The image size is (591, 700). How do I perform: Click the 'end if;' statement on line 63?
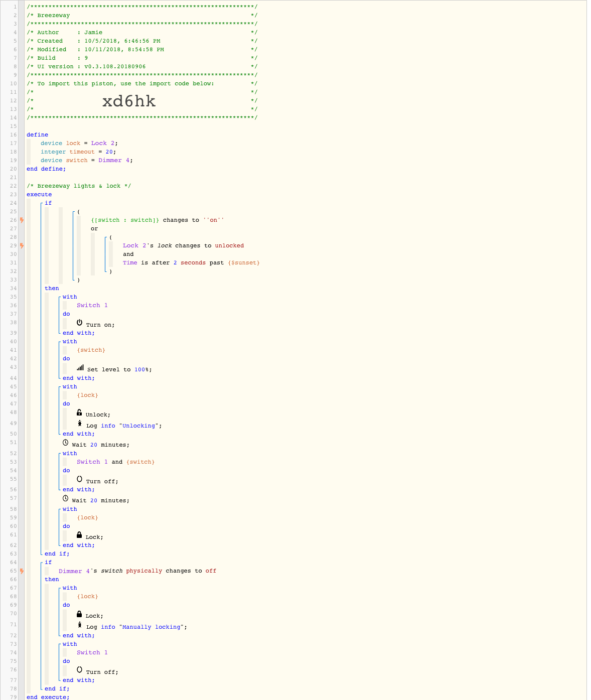tap(57, 553)
